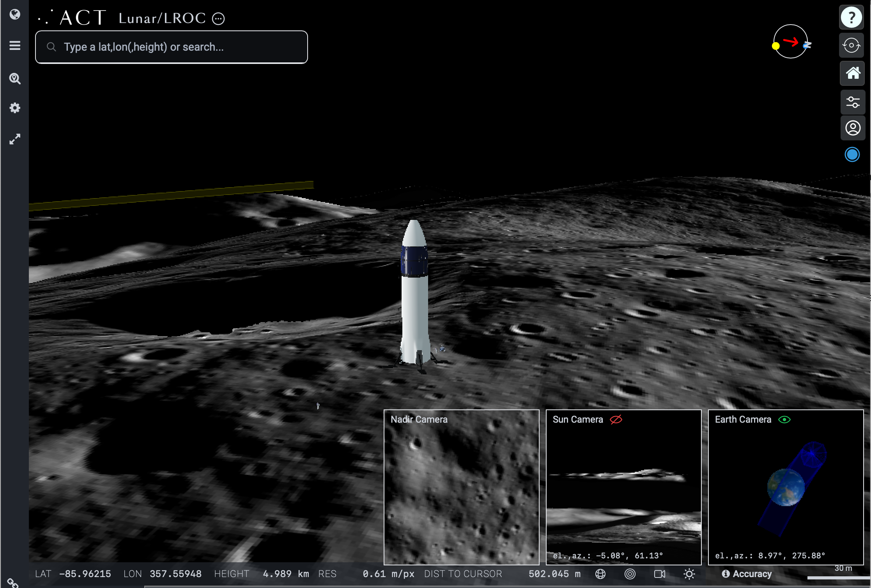Screen dimensions: 871x588
Task: Click the video camera status icon
Action: point(659,574)
